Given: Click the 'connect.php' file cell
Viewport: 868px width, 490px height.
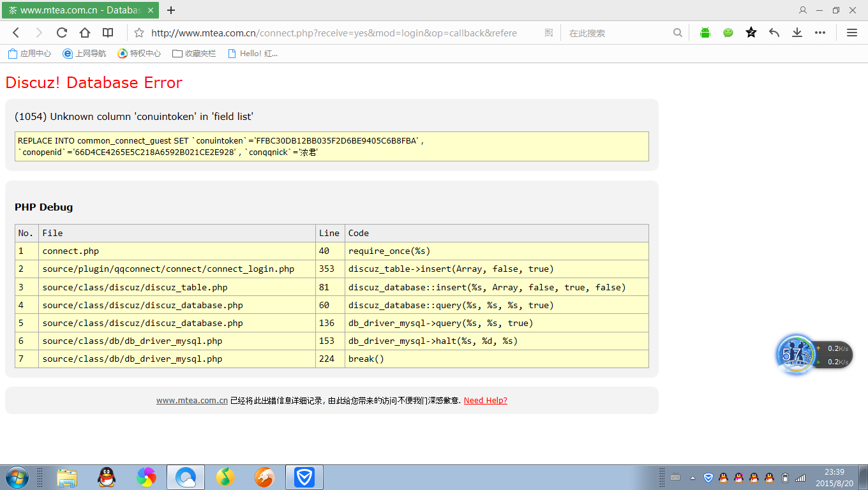Looking at the screenshot, I should coord(177,251).
